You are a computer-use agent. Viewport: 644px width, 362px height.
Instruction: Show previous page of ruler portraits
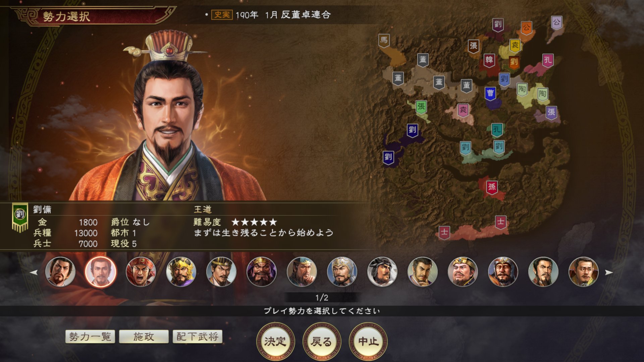click(x=34, y=273)
